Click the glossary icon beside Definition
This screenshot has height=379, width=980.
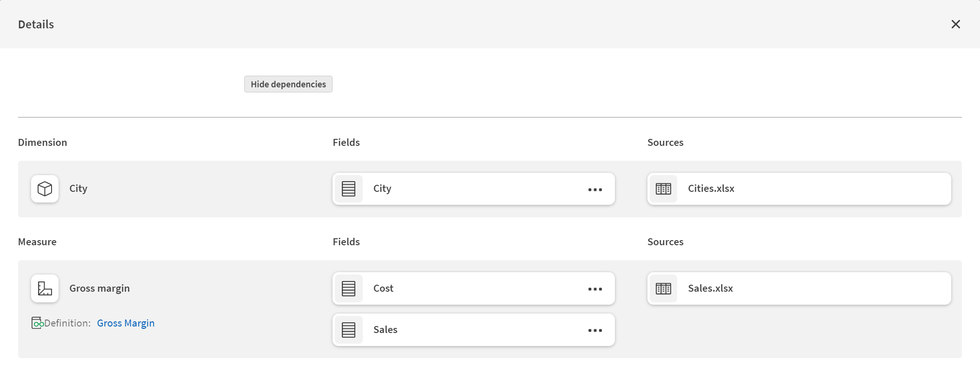pos(37,323)
